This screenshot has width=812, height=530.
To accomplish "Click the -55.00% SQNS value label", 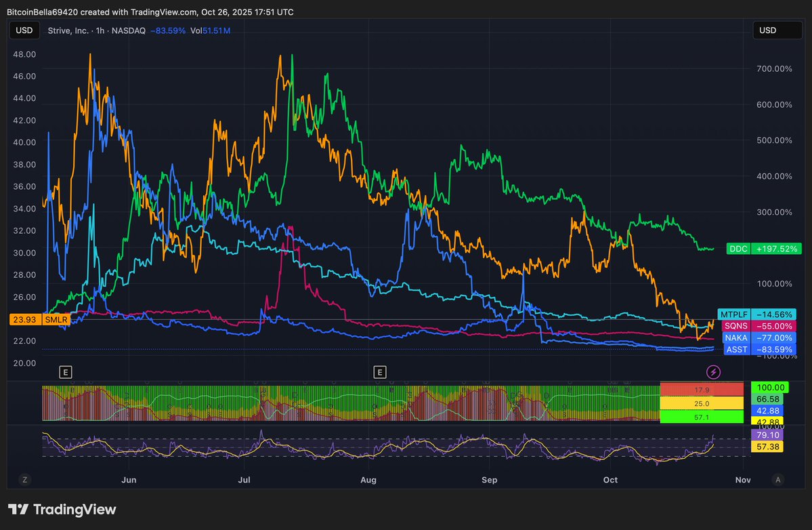I will [x=774, y=326].
